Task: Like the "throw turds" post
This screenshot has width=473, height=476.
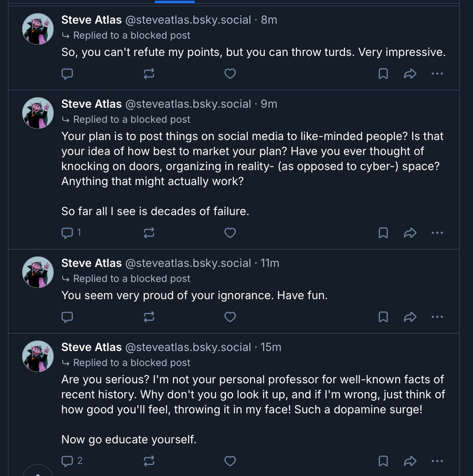Action: point(230,74)
